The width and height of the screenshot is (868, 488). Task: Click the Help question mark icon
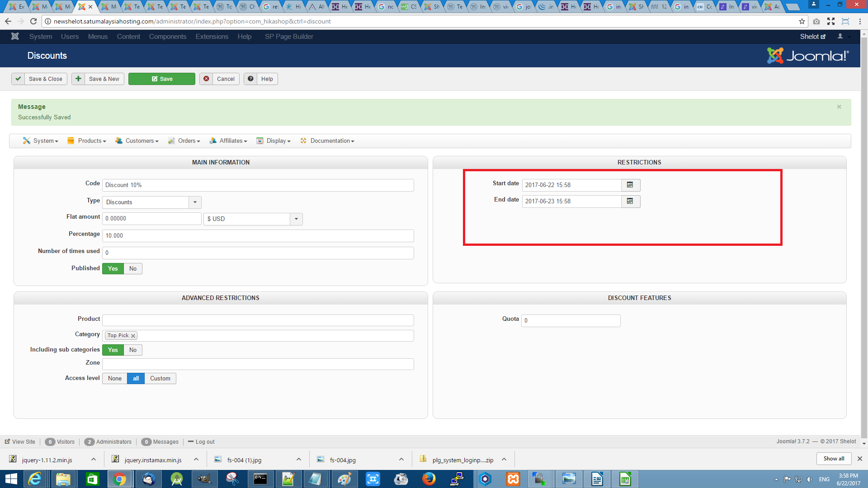point(250,79)
